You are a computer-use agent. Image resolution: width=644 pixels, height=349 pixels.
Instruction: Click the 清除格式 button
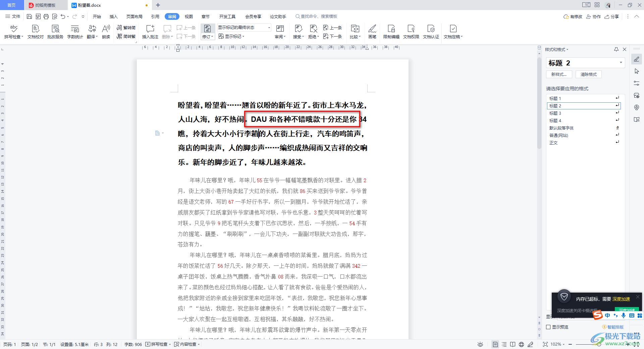coord(589,74)
